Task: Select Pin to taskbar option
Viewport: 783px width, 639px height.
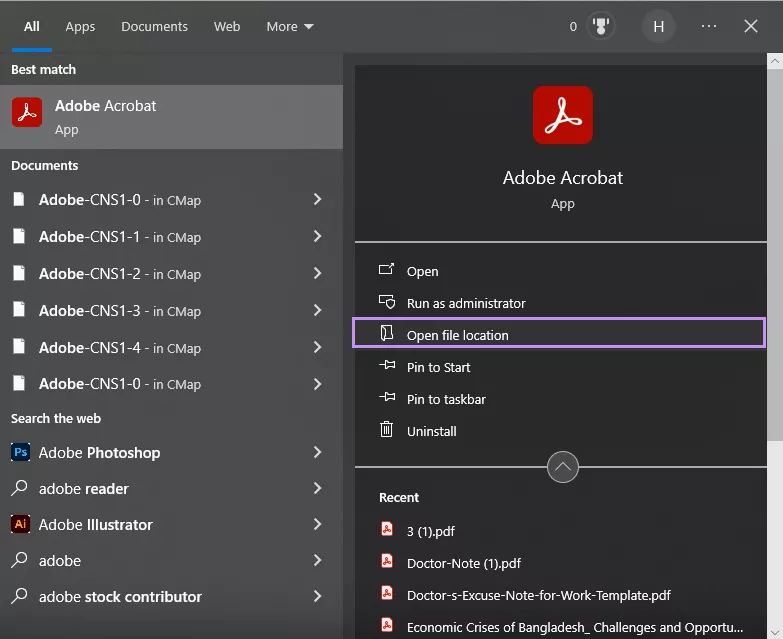Action: click(x=446, y=399)
